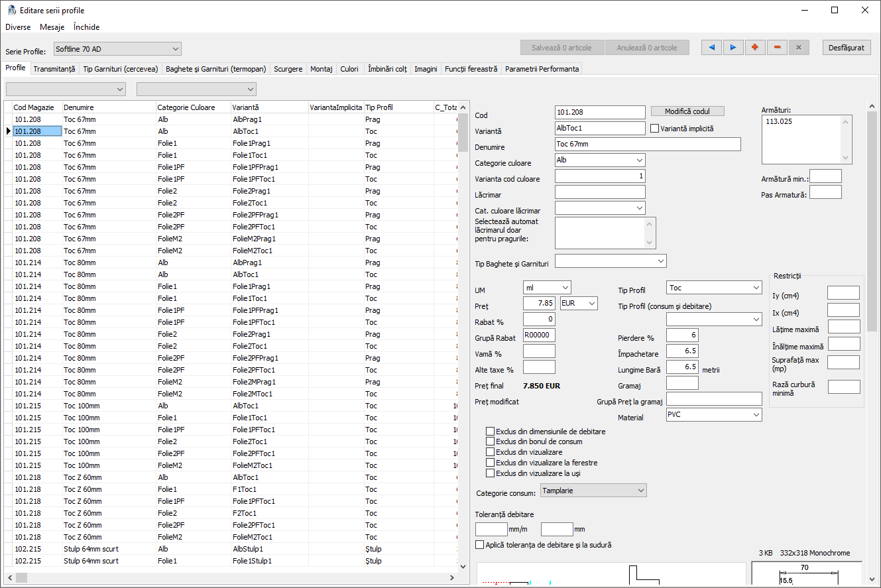The width and height of the screenshot is (881, 588).
Task: Open second empty filter dropdown above table
Action: coord(196,89)
